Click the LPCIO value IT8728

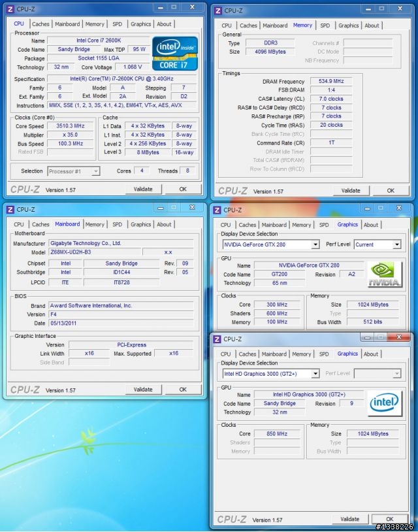[x=121, y=282]
